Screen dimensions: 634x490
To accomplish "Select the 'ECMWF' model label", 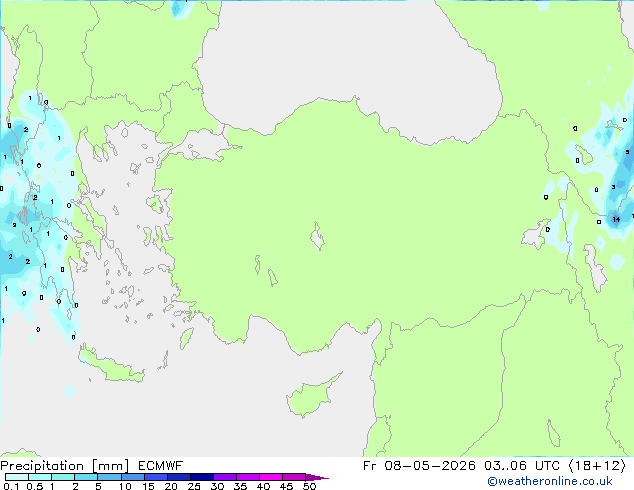I will click(x=161, y=466).
